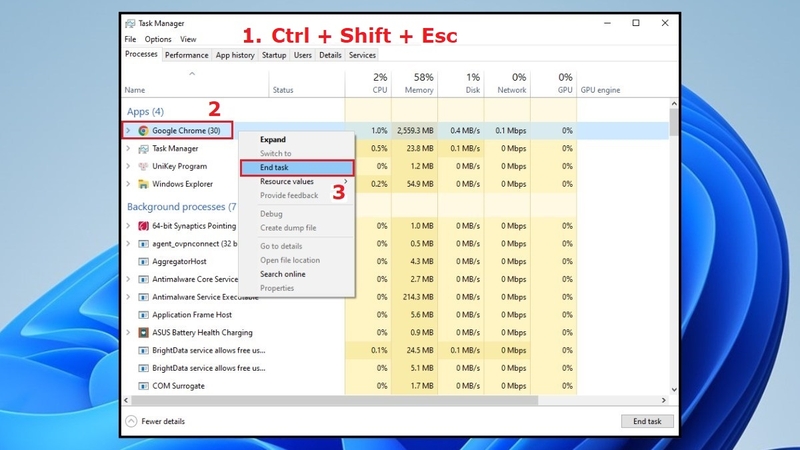Switch to the App history tab
800x450 pixels.
point(235,55)
